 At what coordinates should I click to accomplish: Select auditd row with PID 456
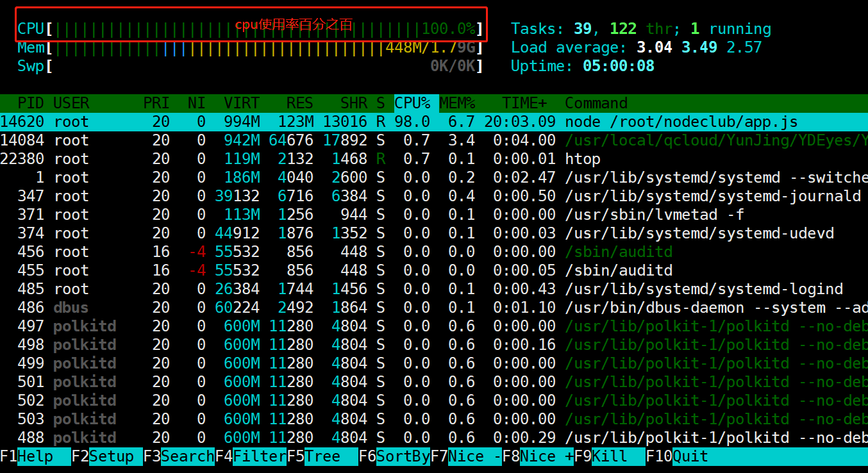434,252
